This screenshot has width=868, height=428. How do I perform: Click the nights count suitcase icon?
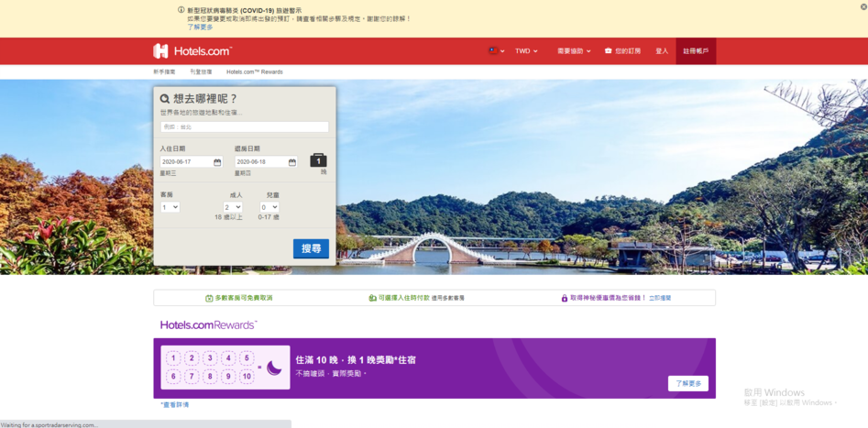(x=318, y=160)
